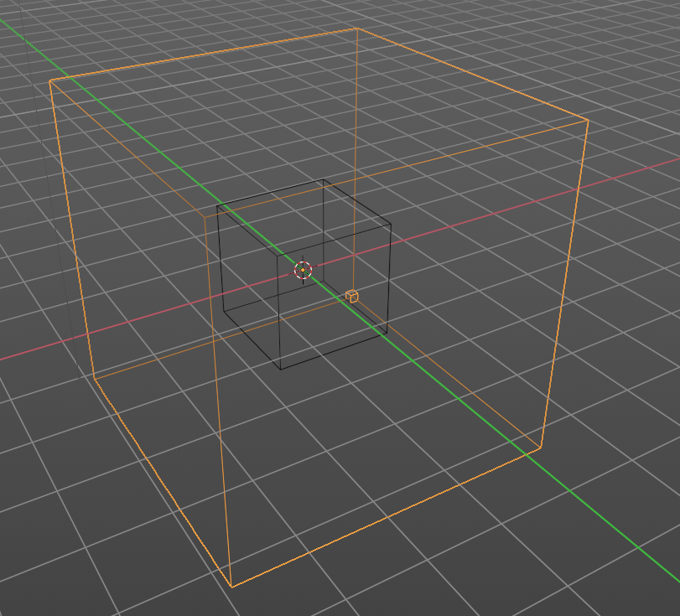Select the tiny orange cube gizmo icon
The height and width of the screenshot is (616, 680).
pos(352,296)
